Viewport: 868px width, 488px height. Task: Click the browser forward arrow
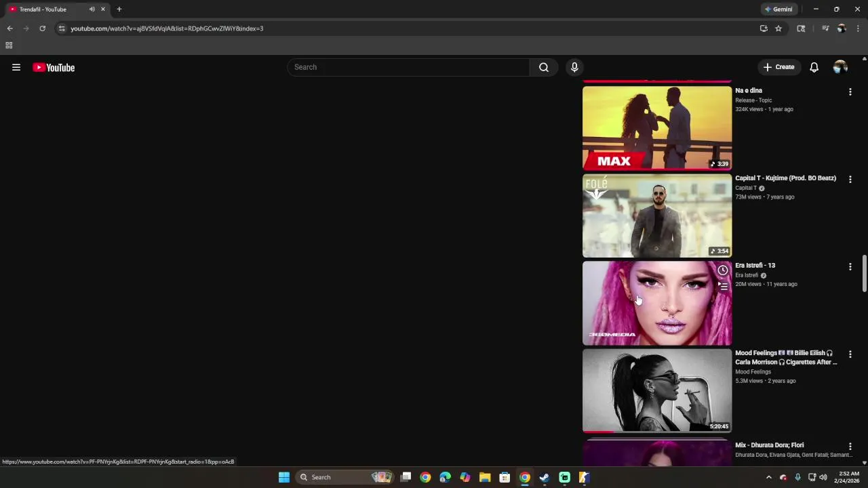[26, 28]
